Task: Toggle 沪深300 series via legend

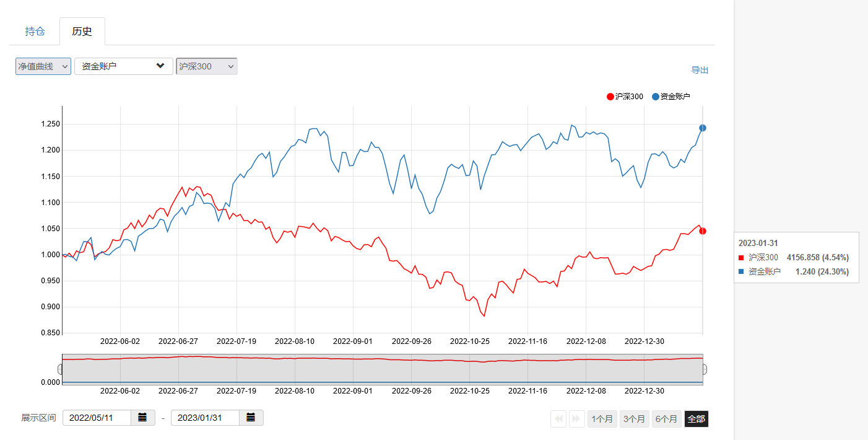Action: [625, 97]
